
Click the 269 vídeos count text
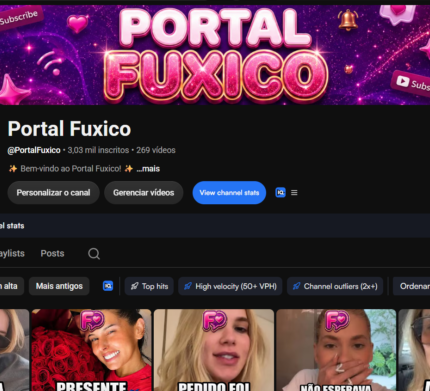click(x=156, y=150)
